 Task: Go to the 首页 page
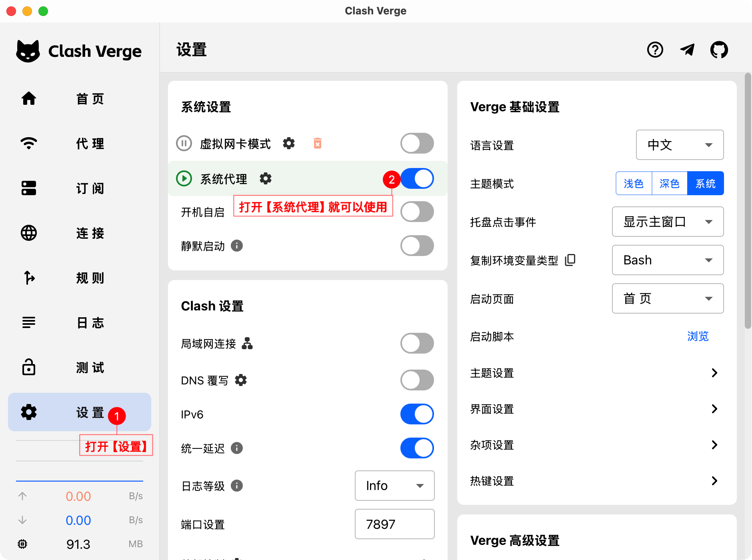coord(80,98)
